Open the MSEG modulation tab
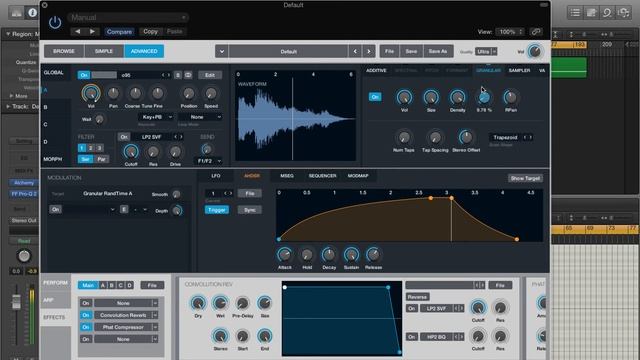Viewport: 640px width, 360px height. coord(287,176)
